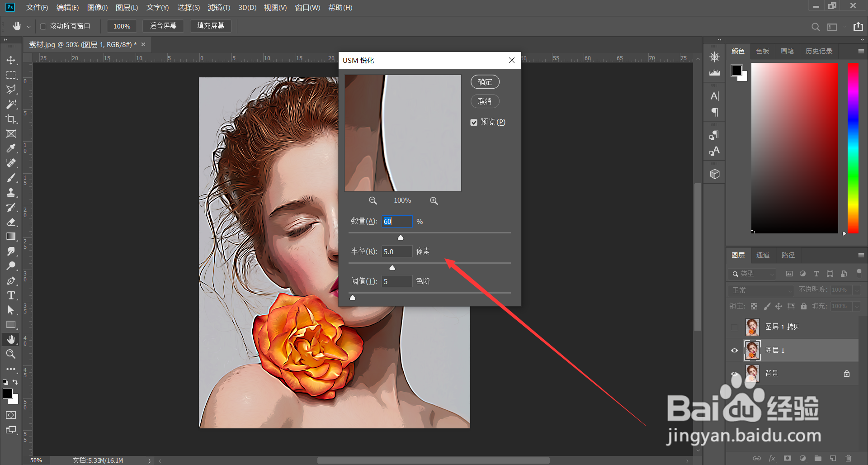This screenshot has width=868, height=465.
Task: Click the 取消 button
Action: (485, 101)
